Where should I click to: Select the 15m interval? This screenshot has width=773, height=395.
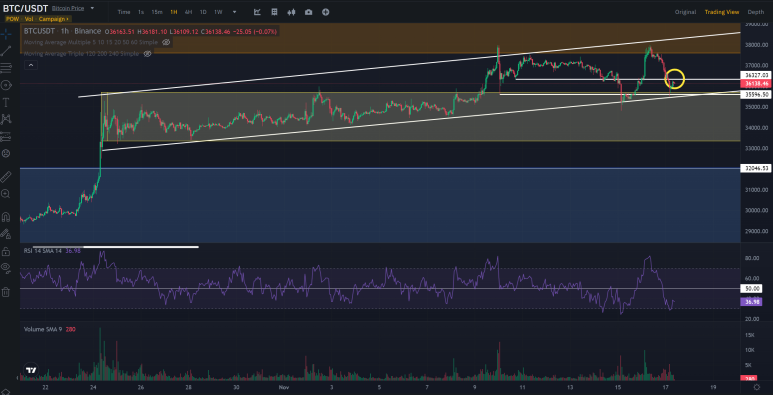click(157, 12)
